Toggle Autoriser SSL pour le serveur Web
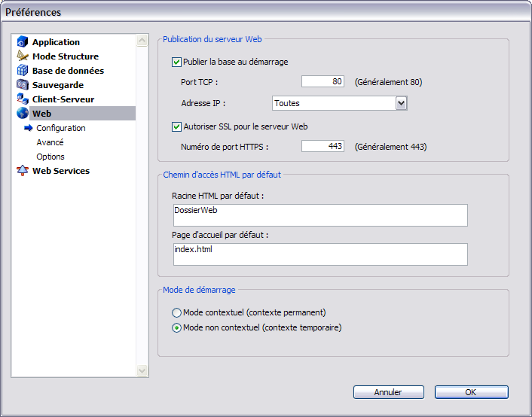Image resolution: width=532 pixels, height=417 pixels. [x=177, y=127]
